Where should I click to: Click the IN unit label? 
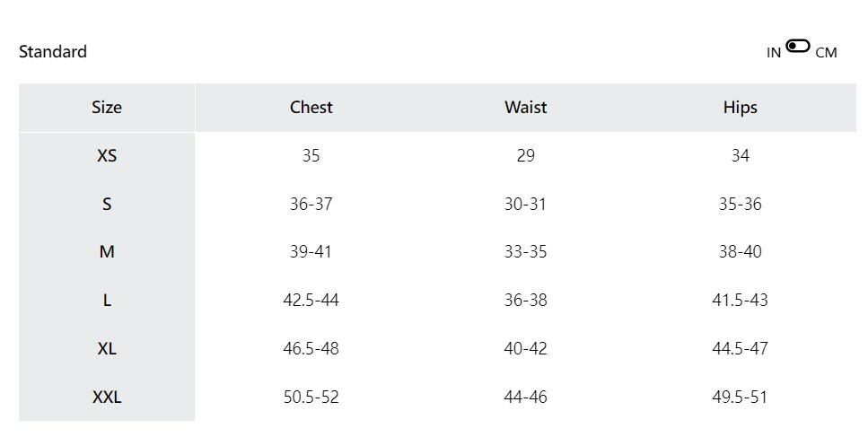coord(774,53)
